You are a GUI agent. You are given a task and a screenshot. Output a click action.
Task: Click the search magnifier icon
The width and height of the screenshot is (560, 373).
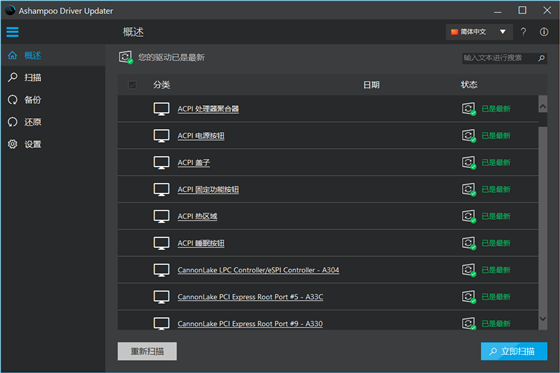coord(541,58)
